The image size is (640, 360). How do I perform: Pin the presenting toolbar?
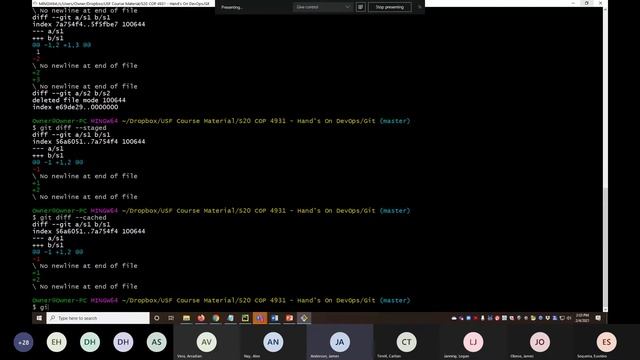419,7
